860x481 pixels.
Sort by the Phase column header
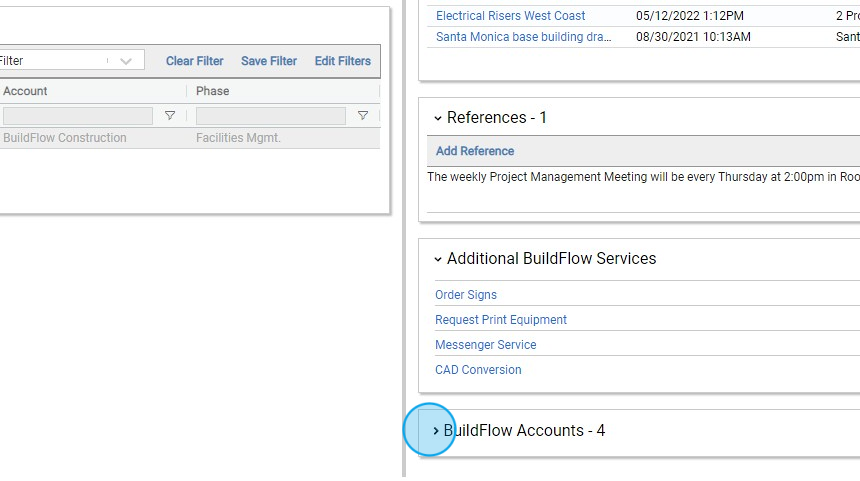(x=213, y=91)
